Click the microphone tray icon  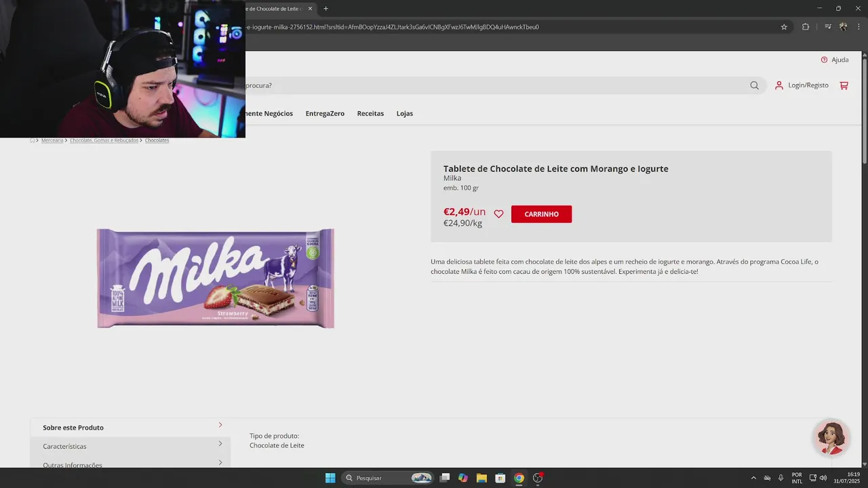tap(781, 478)
